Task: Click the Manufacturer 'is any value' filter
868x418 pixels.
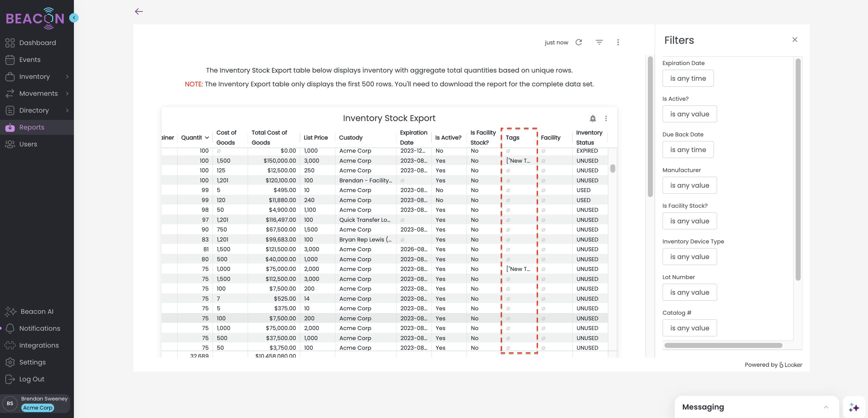Action: point(690,186)
